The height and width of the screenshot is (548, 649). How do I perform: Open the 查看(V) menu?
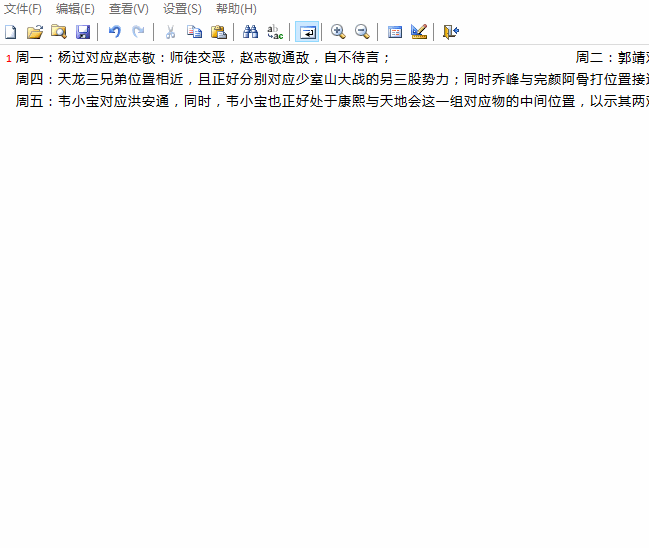129,9
